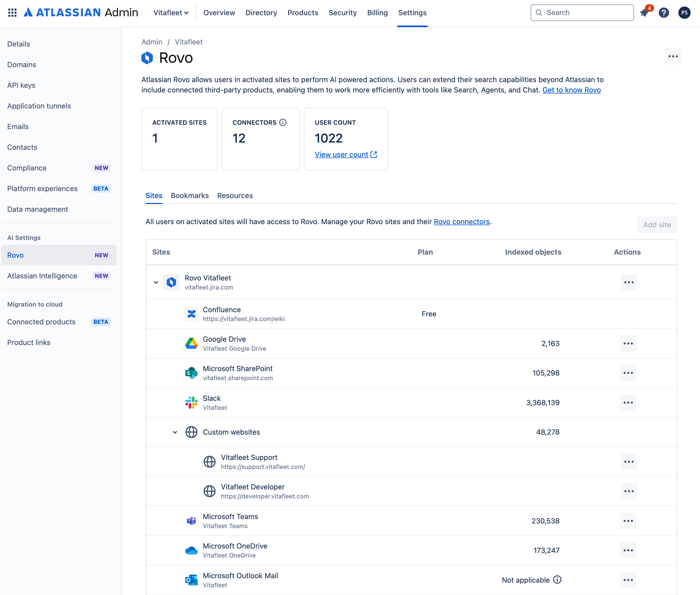This screenshot has height=595, width=700.
Task: Open the Security section in top navigation
Action: (x=343, y=12)
